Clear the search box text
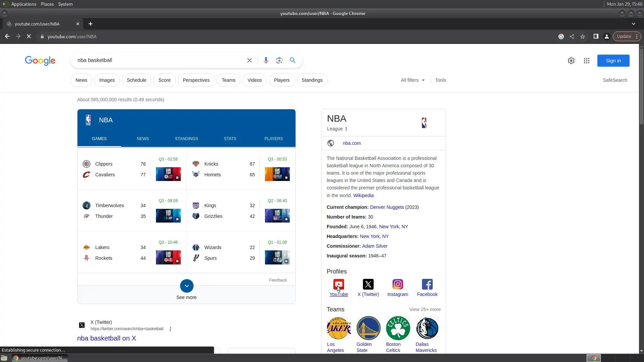 point(249,60)
